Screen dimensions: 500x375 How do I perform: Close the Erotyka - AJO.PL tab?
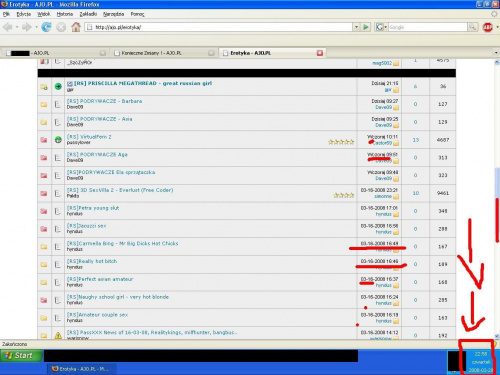(320, 53)
